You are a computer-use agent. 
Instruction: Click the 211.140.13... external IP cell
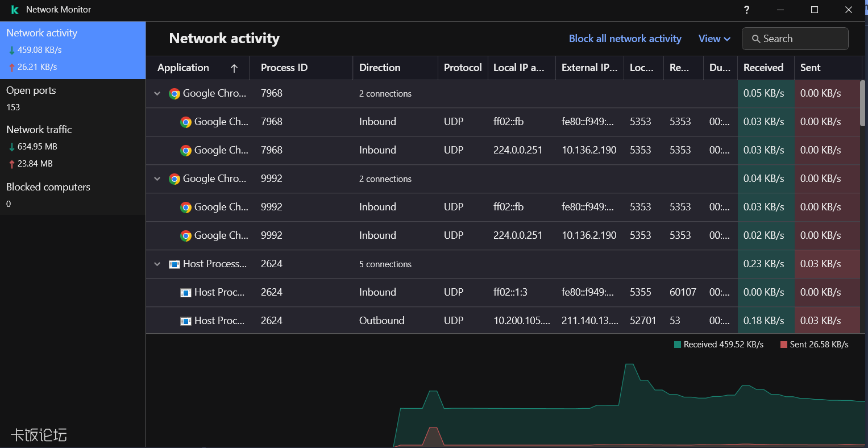[589, 321]
